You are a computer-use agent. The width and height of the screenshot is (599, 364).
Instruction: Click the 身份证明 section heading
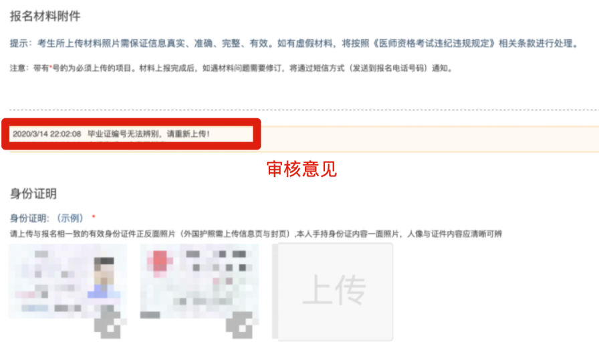coord(33,194)
